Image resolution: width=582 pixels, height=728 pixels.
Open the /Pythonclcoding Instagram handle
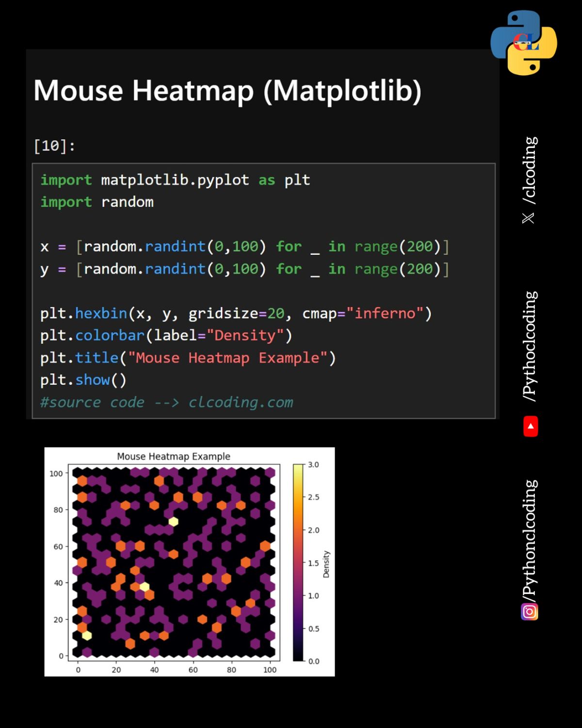(530, 538)
